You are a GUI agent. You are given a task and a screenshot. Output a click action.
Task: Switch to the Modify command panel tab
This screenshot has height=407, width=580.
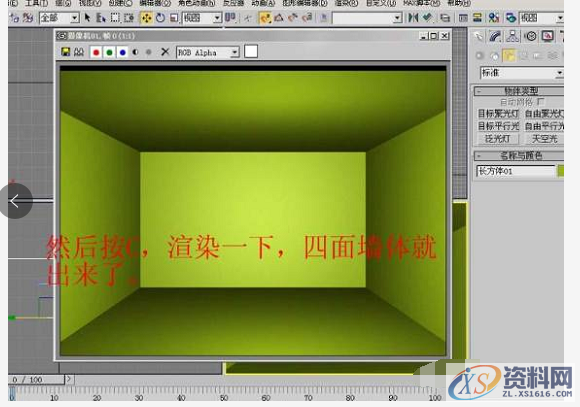coord(495,36)
